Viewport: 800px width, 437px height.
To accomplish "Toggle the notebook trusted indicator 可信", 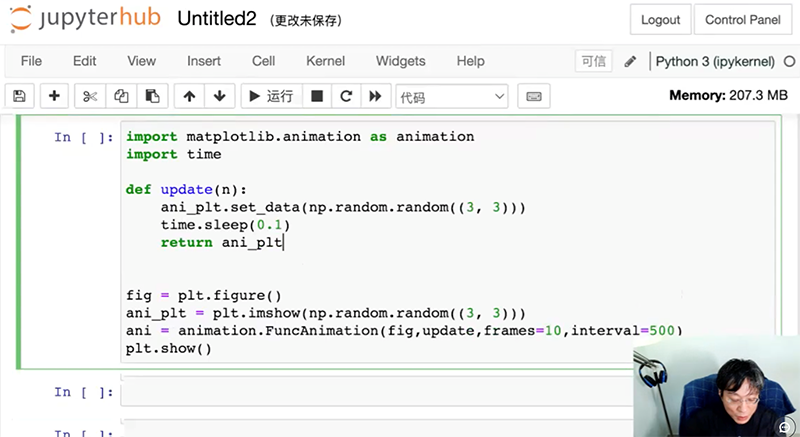I will point(593,61).
